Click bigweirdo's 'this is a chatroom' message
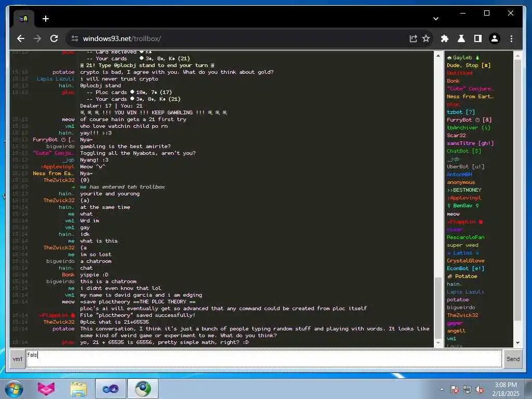 tap(108, 282)
